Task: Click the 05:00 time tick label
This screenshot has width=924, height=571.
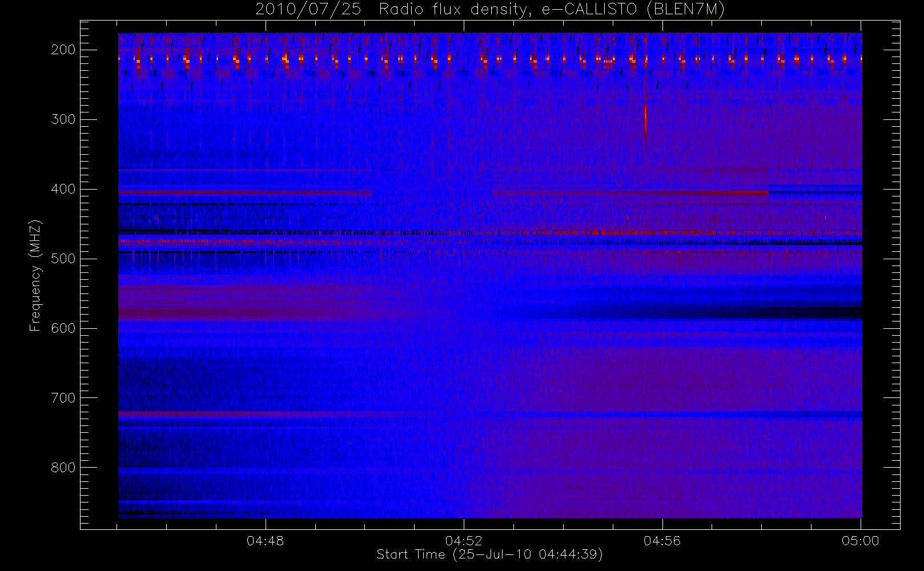Action: coord(861,541)
